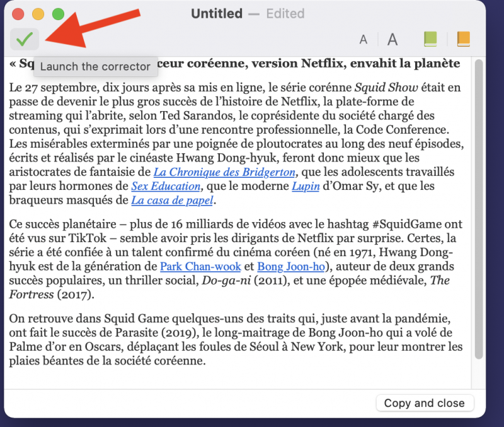Follow the Sex Education link
Image resolution: width=504 pixels, height=427 pixels.
pyautogui.click(x=166, y=186)
